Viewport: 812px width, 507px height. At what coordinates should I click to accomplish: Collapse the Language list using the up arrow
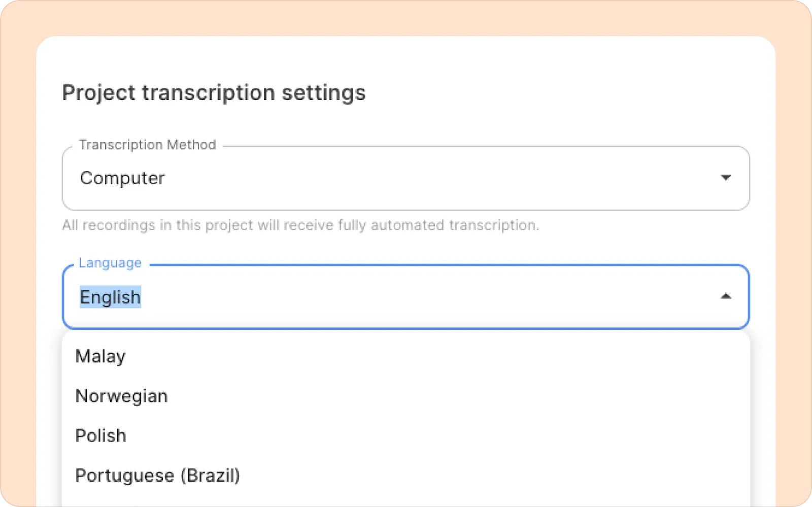click(x=726, y=296)
